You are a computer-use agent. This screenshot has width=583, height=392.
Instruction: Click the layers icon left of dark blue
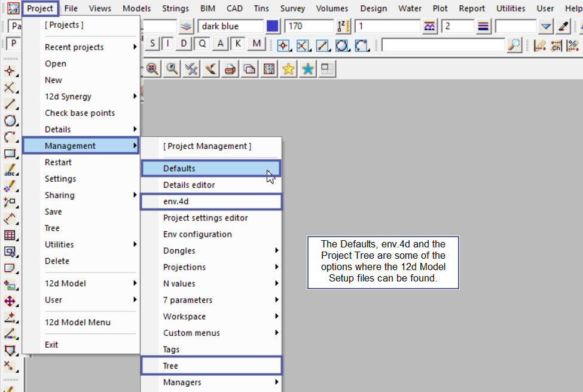click(x=187, y=26)
